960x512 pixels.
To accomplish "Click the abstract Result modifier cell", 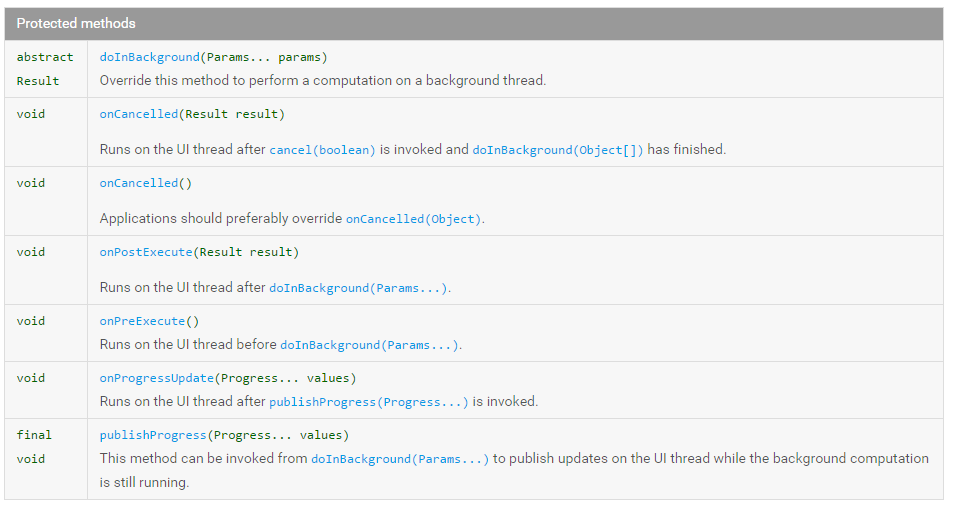I will (45, 69).
